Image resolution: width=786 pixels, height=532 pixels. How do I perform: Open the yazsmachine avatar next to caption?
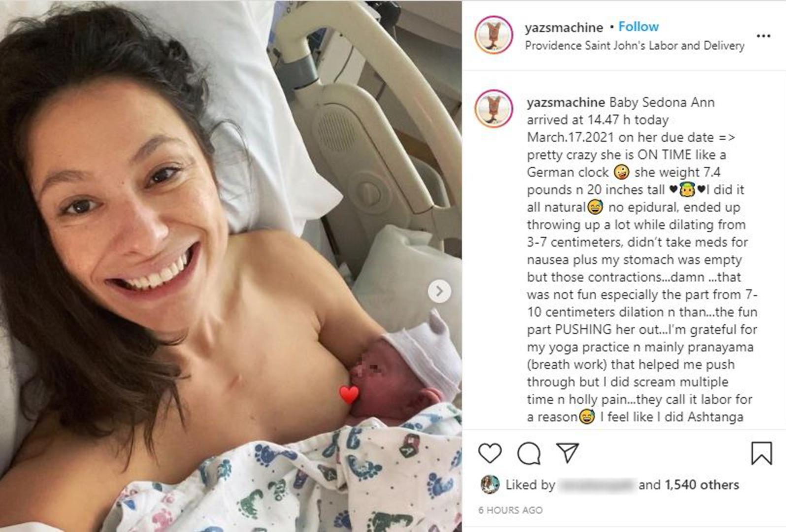click(x=493, y=108)
